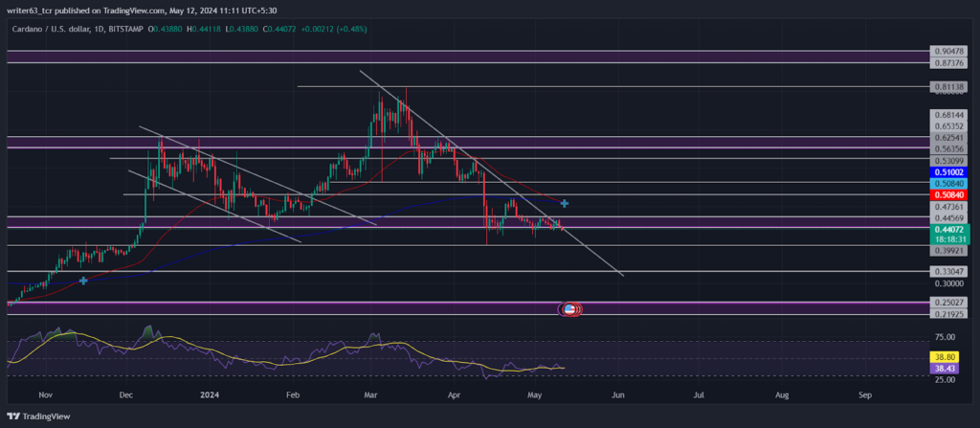This screenshot has height=428, width=980.
Task: Click the TradingView logo at bottom left
Action: click(x=38, y=417)
